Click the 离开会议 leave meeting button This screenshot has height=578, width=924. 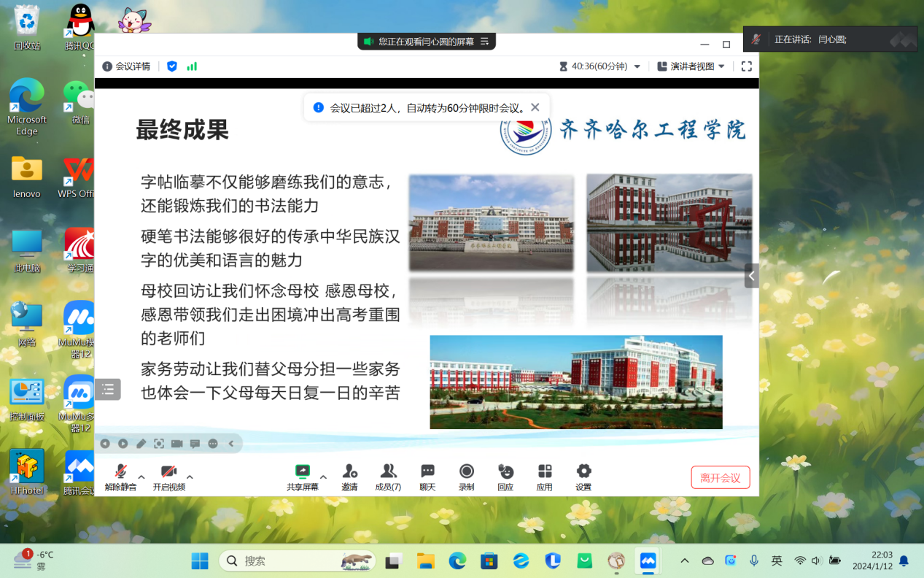coord(720,477)
